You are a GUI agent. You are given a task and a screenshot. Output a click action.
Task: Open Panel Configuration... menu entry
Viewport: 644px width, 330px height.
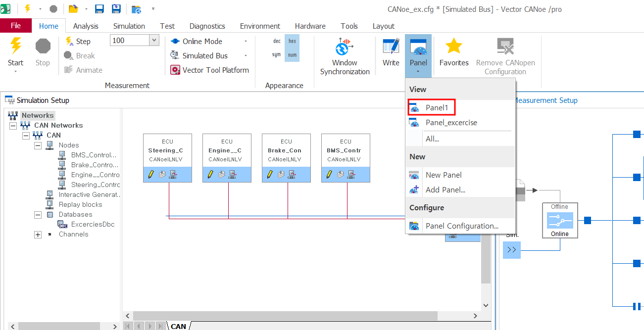[x=460, y=226]
